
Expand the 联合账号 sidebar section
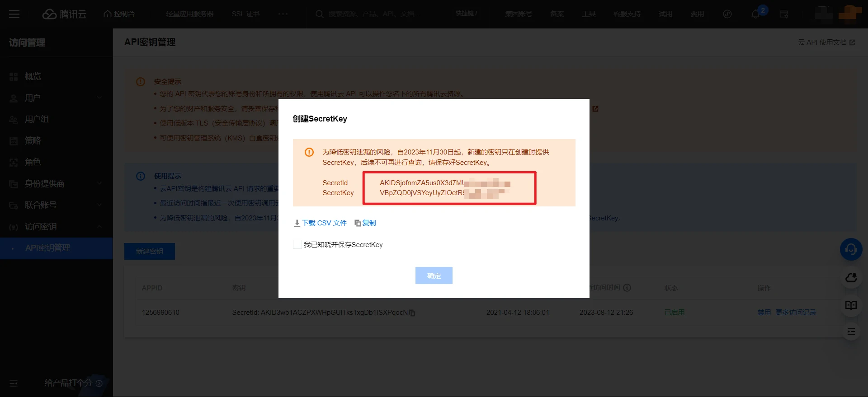tap(57, 205)
